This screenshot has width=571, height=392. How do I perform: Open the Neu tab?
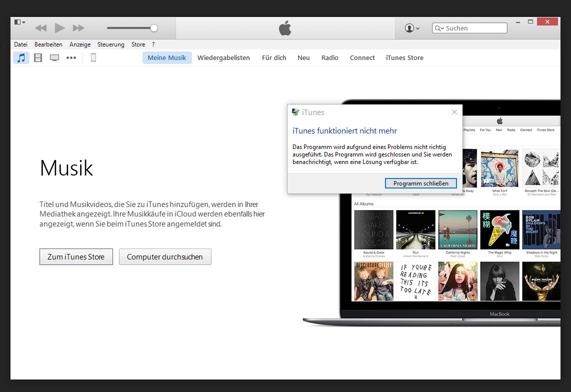pos(303,57)
